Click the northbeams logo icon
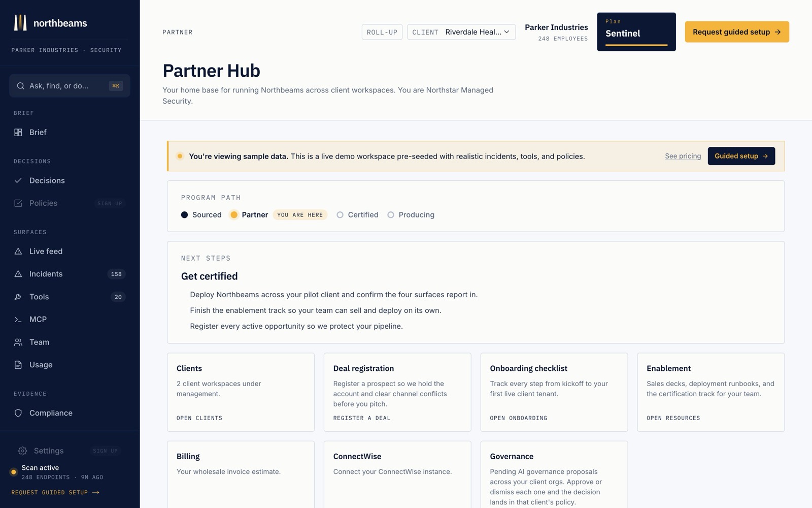Viewport: 812px width, 508px height. 20,23
